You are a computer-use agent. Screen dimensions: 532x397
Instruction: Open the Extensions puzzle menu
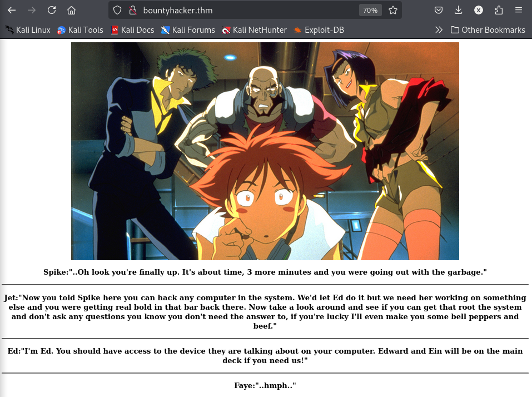499,10
